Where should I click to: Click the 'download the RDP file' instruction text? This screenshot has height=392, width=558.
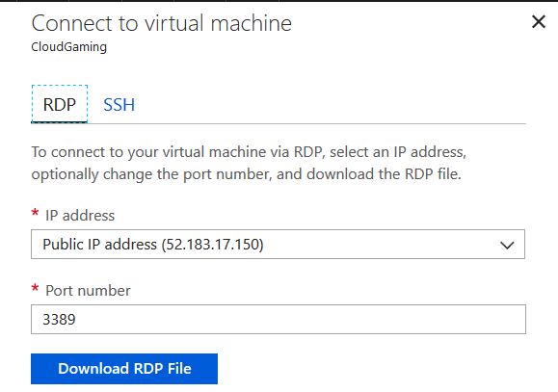[x=384, y=174]
